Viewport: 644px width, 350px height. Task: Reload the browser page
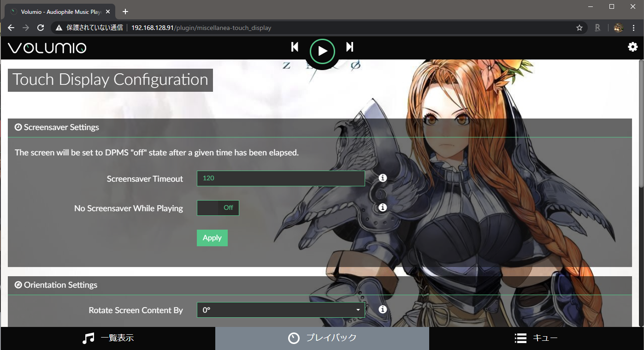41,28
